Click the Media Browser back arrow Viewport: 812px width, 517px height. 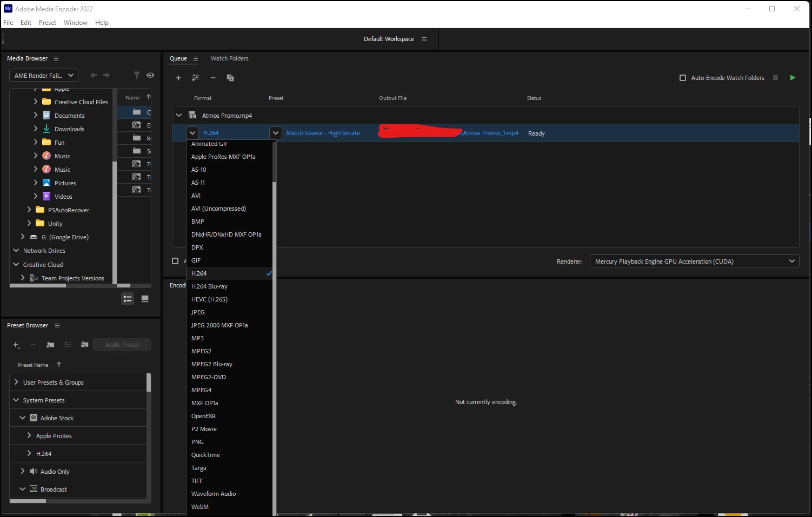(94, 75)
